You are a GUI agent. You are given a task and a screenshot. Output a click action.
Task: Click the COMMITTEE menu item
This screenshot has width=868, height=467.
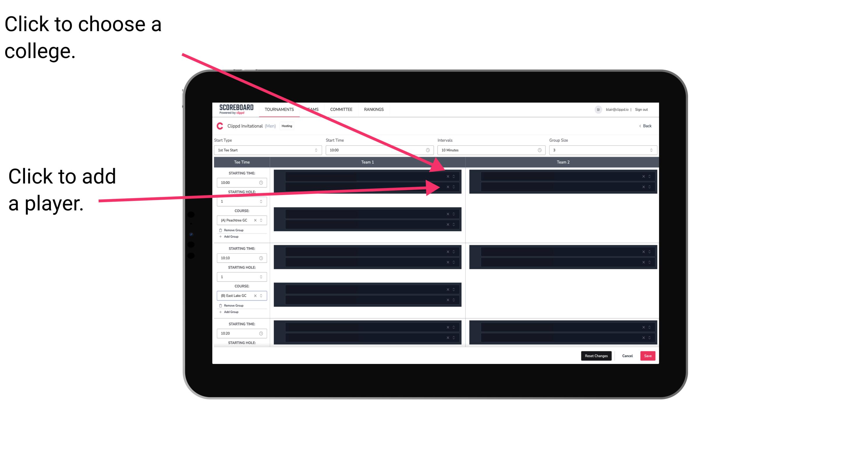341,110
